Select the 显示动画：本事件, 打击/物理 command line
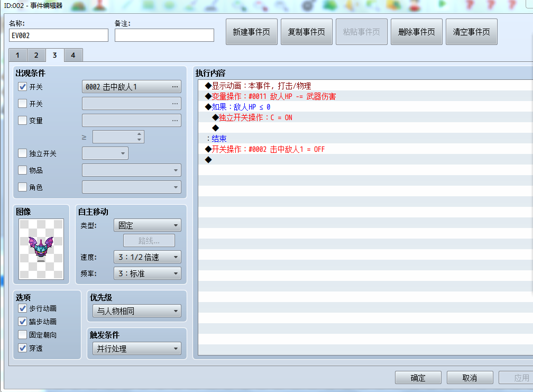The image size is (533, 392). point(365,86)
